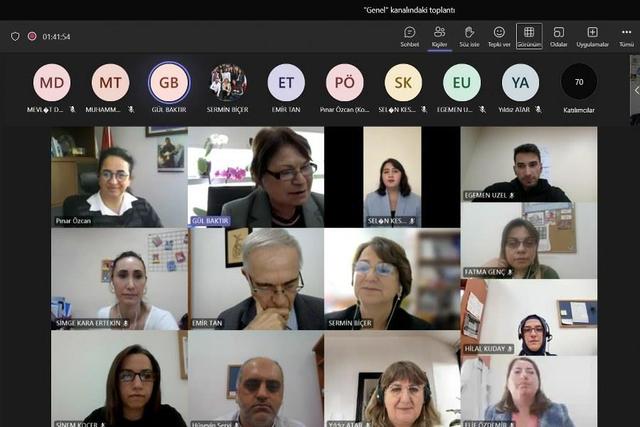Click Emir Tan's video tile
640x427 pixels.
[x=255, y=278]
